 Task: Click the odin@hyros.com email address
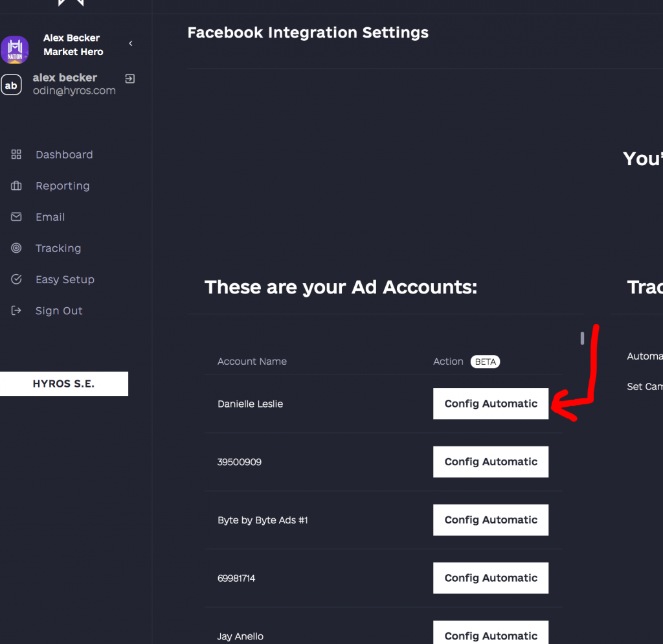74,91
